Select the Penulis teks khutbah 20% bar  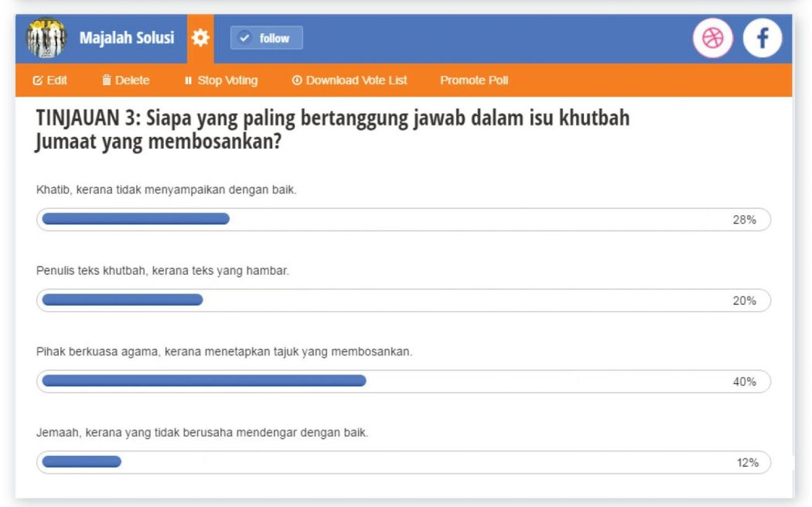pos(403,300)
